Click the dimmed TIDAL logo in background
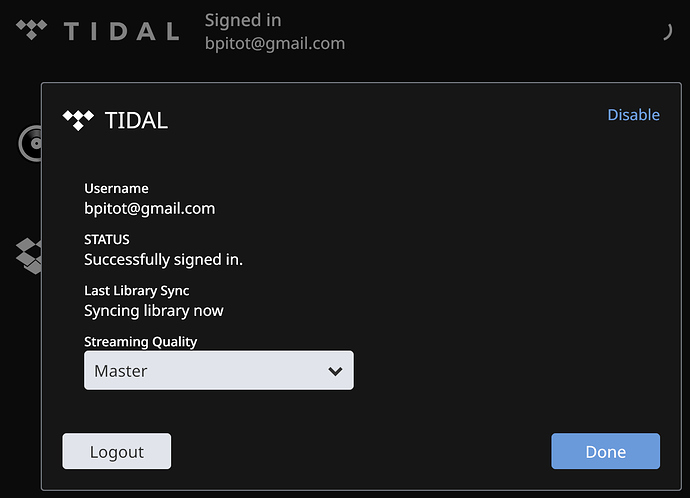Screen dimensions: 690x498 click(x=31, y=29)
